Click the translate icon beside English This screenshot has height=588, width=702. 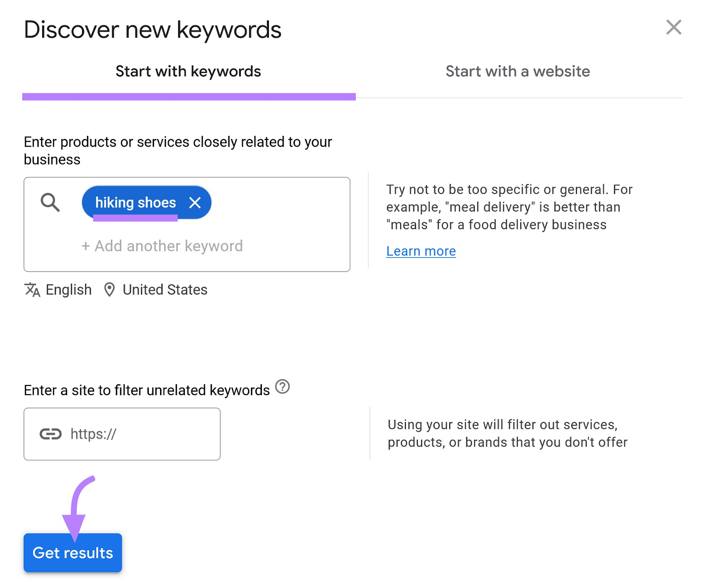(32, 290)
